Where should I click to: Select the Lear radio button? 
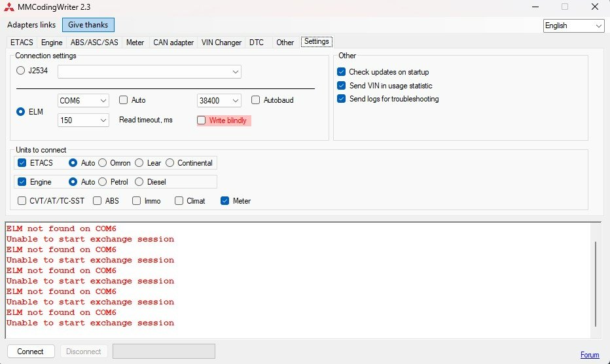tap(139, 163)
